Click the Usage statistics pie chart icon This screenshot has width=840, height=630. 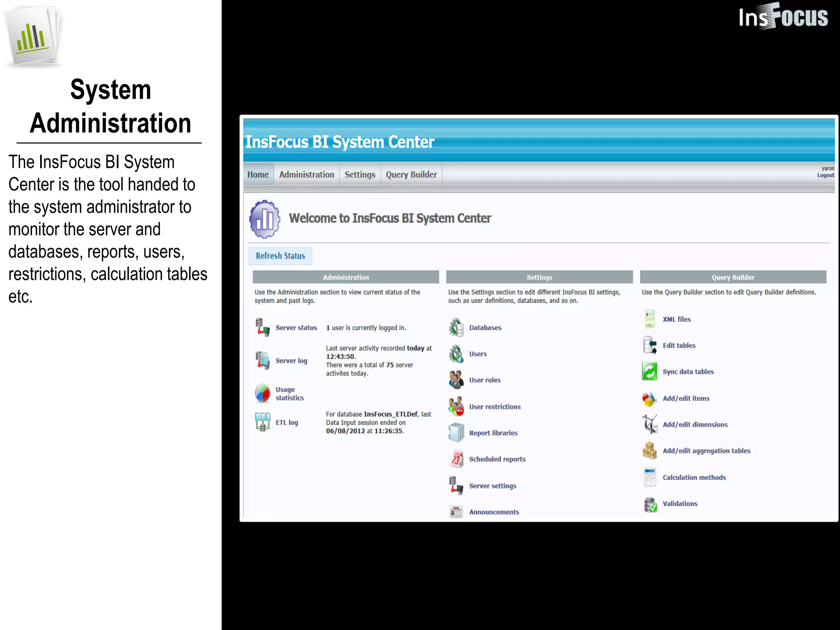click(x=262, y=393)
